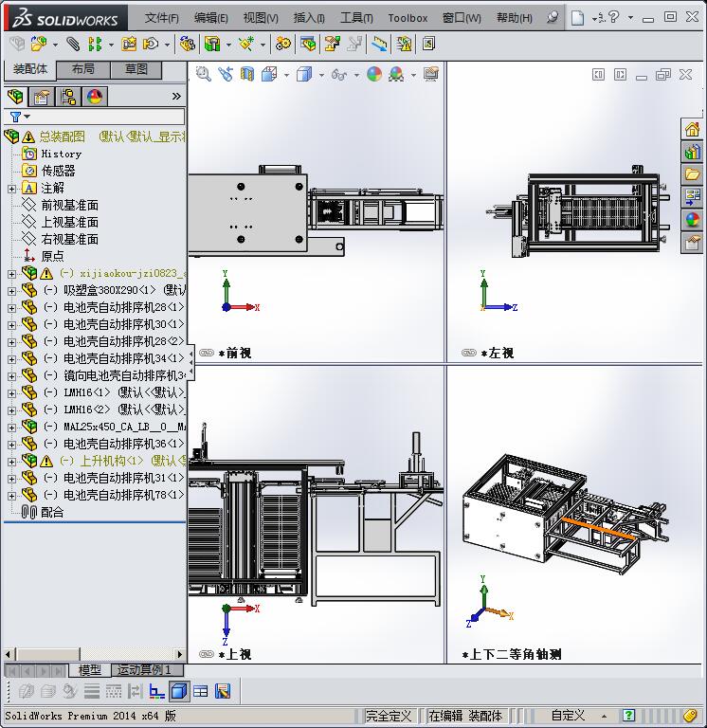Click the status bar yellow tag icon
This screenshot has height=728, width=707.
[x=689, y=716]
